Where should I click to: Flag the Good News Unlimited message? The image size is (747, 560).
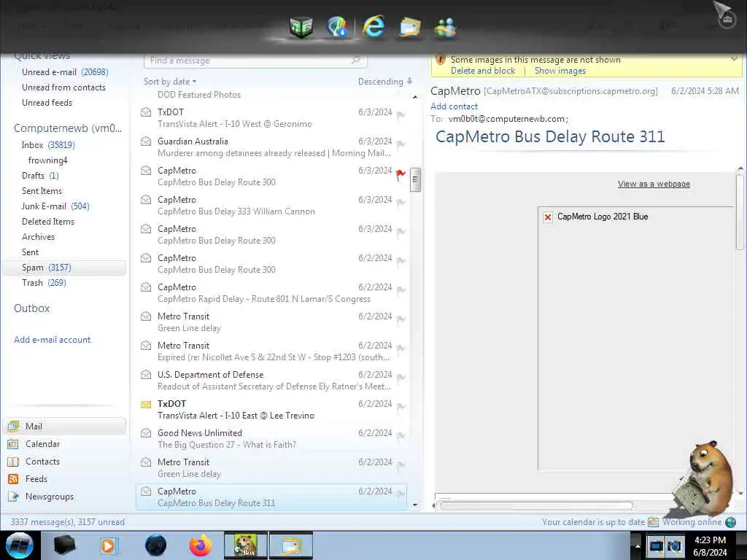401,436
